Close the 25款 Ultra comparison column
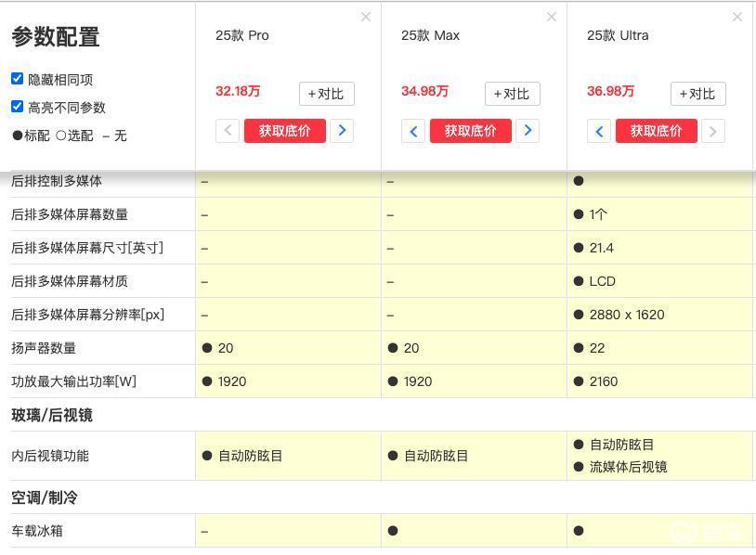This screenshot has width=756, height=555. pyautogui.click(x=737, y=18)
